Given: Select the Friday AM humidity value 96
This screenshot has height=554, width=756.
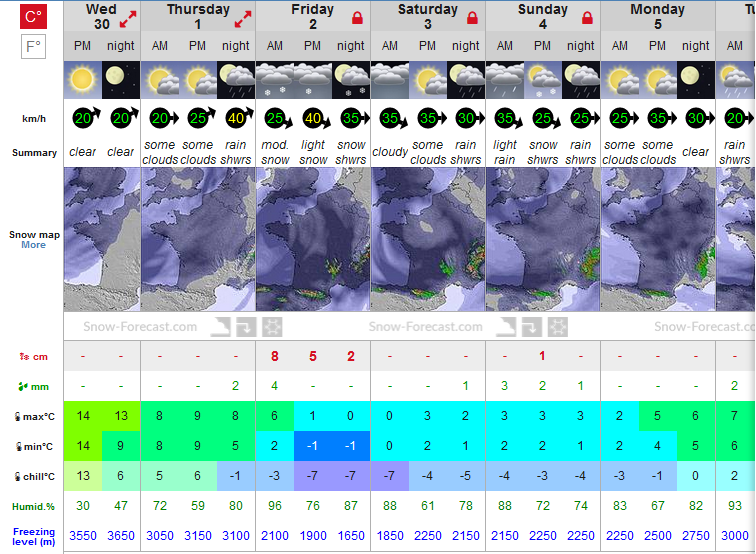Looking at the screenshot, I should (x=275, y=506).
